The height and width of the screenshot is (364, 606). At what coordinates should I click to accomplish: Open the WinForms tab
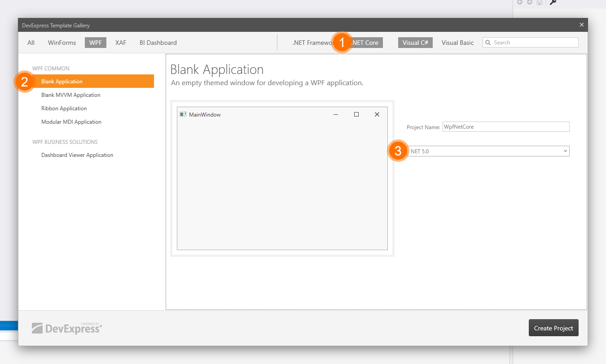tap(62, 43)
